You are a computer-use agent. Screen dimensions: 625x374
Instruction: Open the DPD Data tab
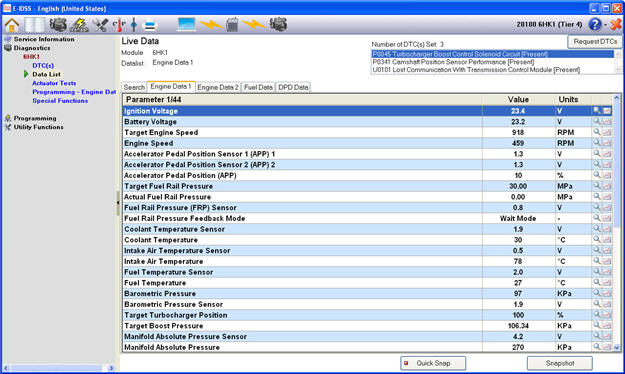(293, 87)
